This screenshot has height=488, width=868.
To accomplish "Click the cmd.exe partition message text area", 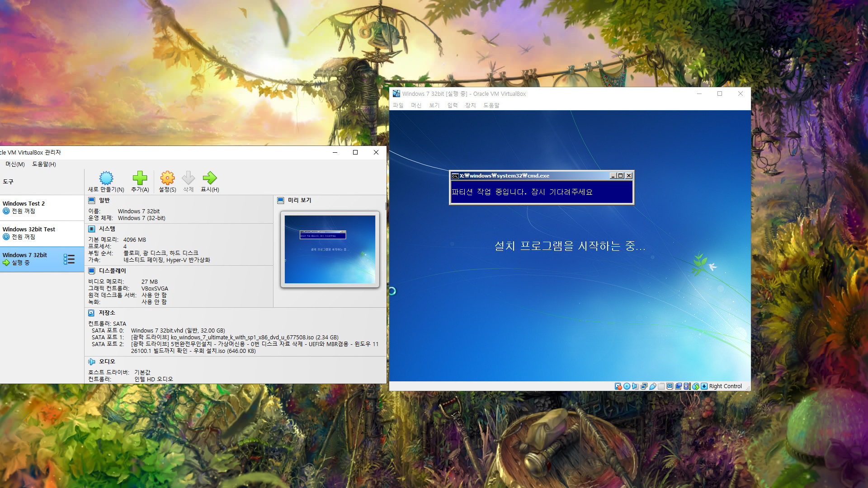I will pos(542,192).
